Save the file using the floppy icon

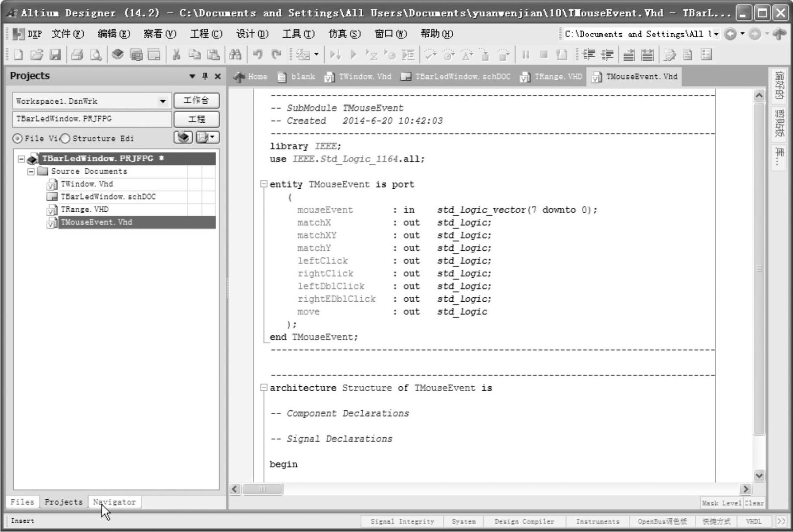(55, 55)
